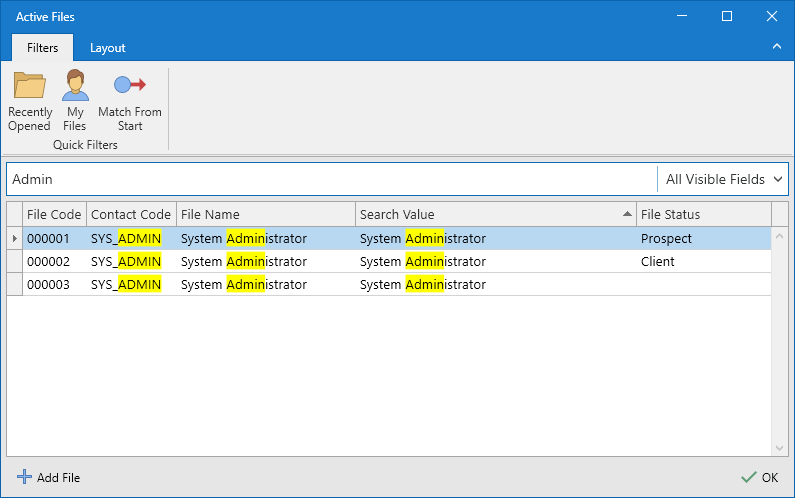795x498 pixels.
Task: Click the Search Value cell of row 000001
Action: tap(496, 238)
